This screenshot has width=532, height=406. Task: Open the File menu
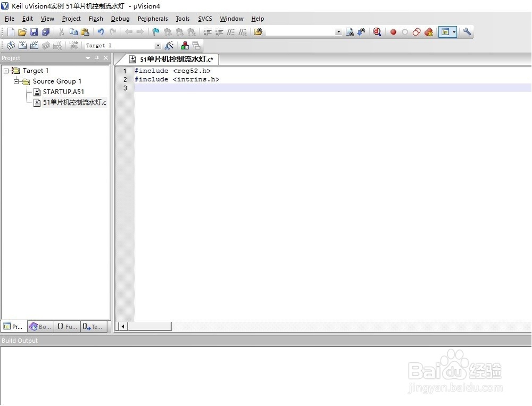10,19
